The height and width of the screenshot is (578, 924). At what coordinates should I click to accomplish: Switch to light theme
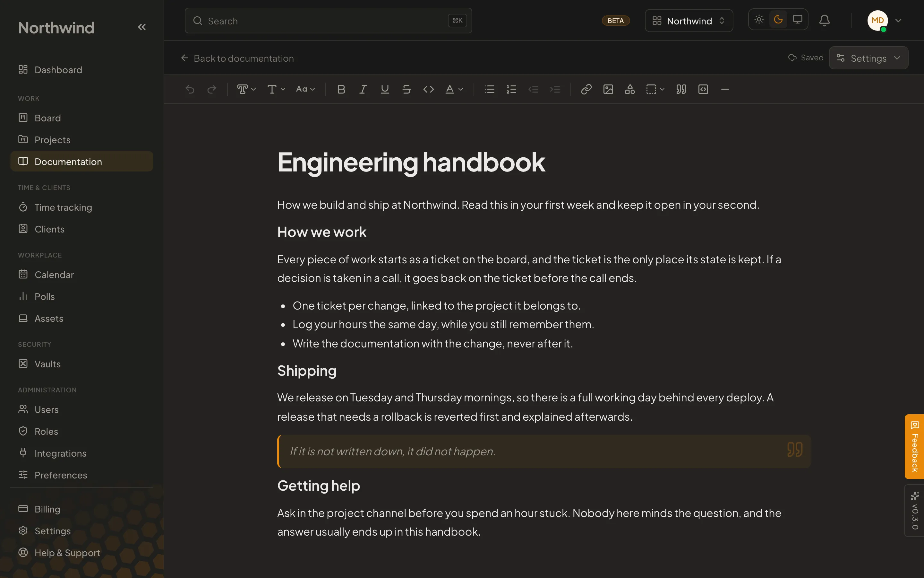coord(759,20)
